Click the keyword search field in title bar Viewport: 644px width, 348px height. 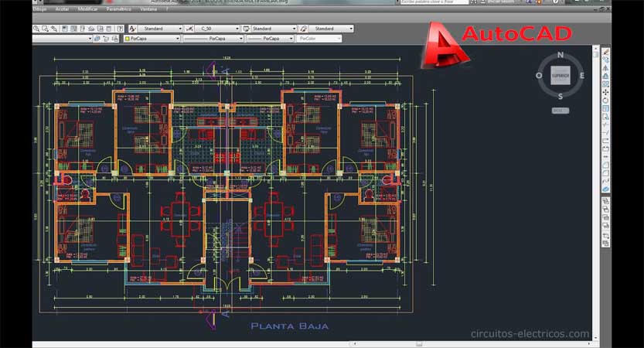coord(434,2)
